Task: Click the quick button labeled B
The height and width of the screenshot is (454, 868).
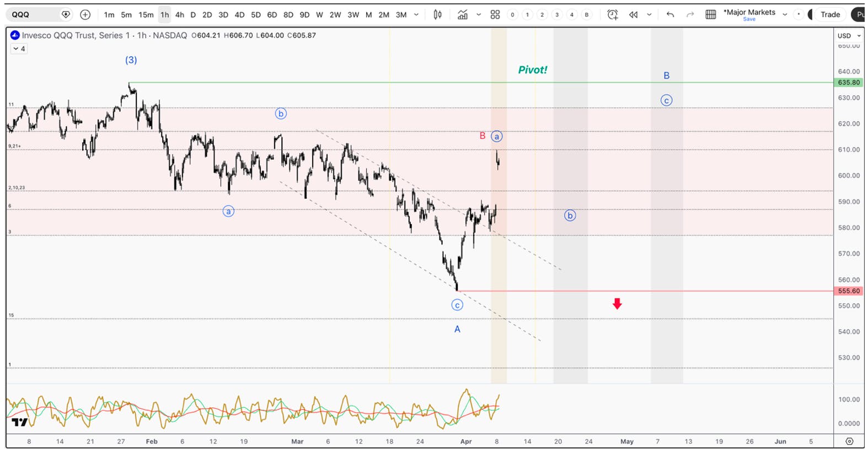Action: (x=587, y=15)
